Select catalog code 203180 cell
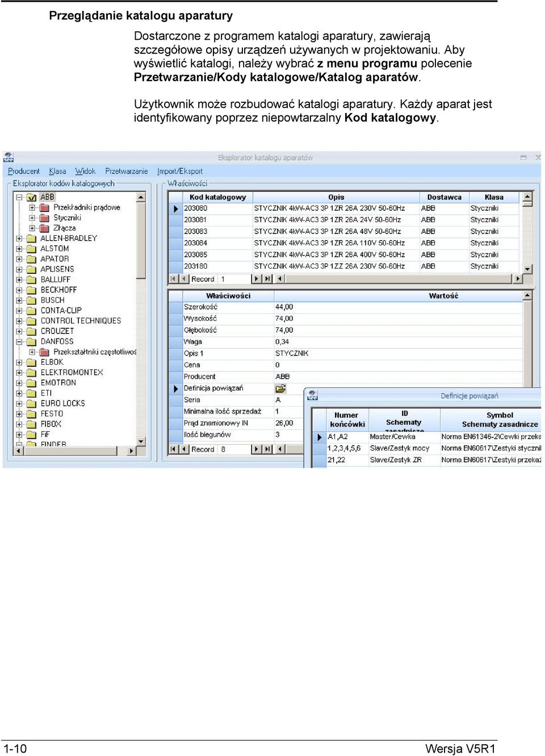This screenshot has height=756, width=545. click(x=217, y=266)
